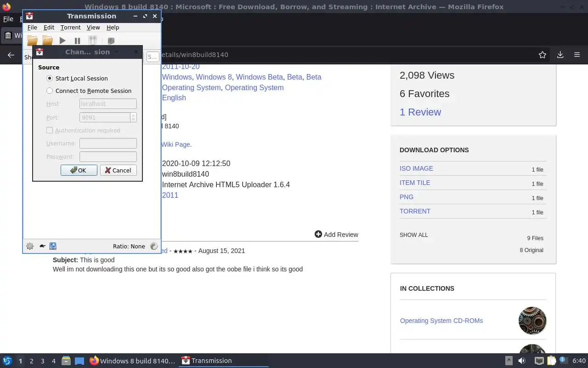Click the Windows Beta topic link
The height and width of the screenshot is (368, 588).
point(259,77)
